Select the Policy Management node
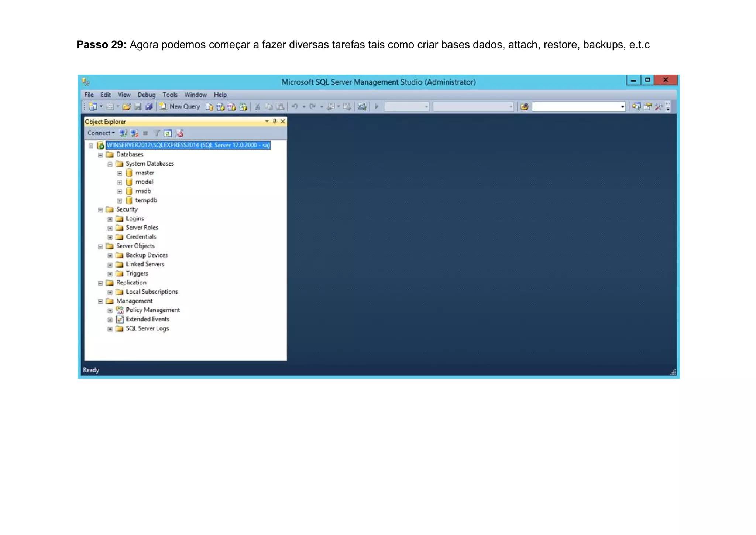This screenshot has height=535, width=756. 153,310
